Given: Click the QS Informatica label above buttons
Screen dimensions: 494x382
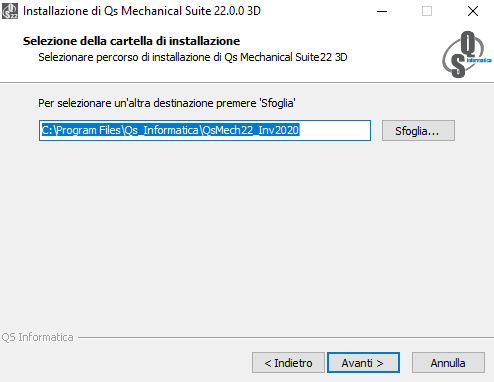Looking at the screenshot, I should [x=37, y=337].
